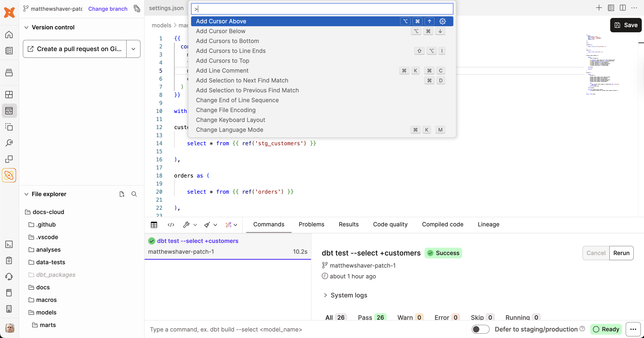
Task: Open the AI assistant sparkle pen icon
Action: coord(229,225)
